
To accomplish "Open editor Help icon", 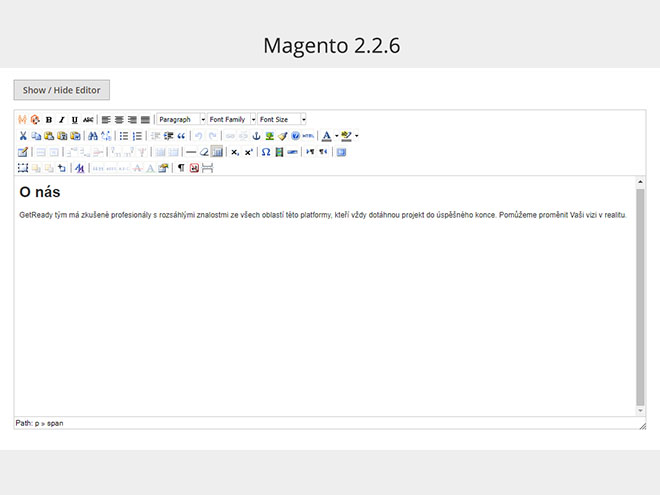I will click(x=295, y=136).
